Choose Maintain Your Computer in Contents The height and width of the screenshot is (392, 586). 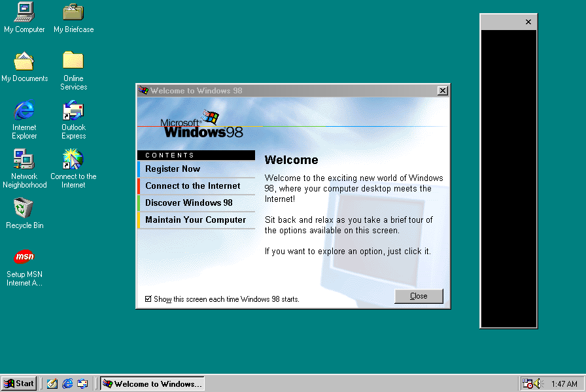(196, 220)
